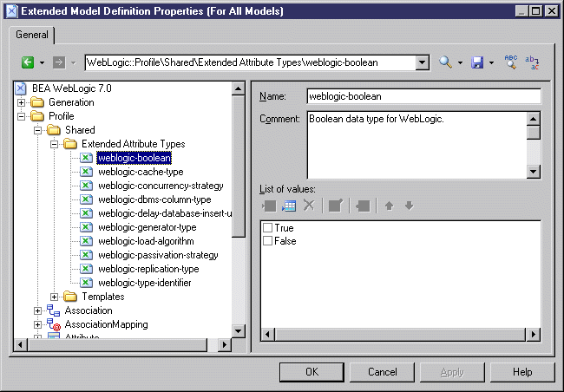
Task: Click the tree scrollbar down arrow
Action: coord(238,331)
